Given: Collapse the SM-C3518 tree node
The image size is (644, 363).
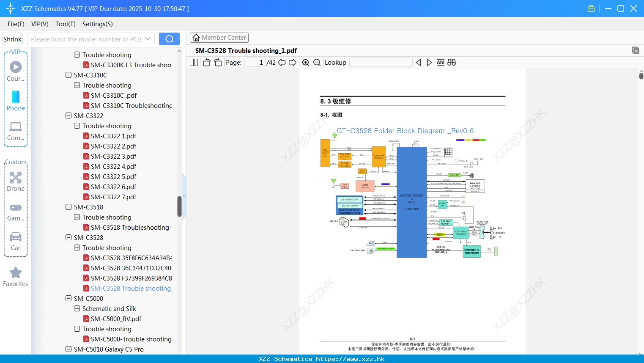Looking at the screenshot, I should pos(69,207).
